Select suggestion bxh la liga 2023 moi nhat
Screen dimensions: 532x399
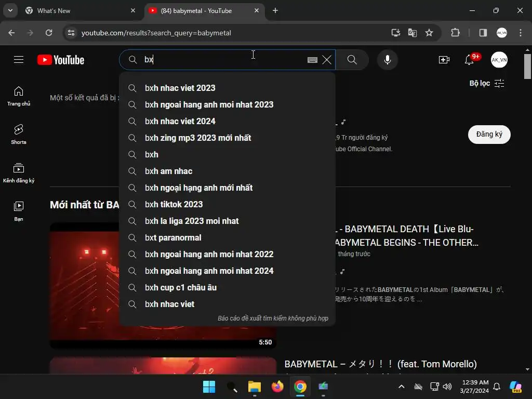point(228,221)
